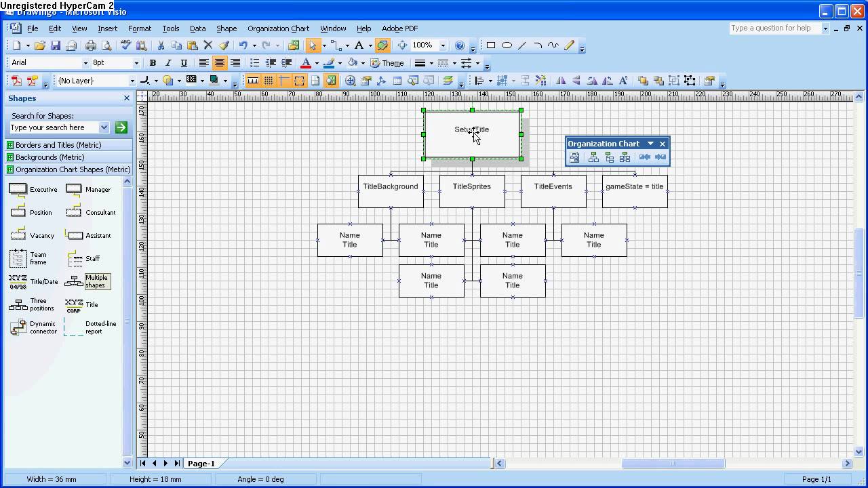Click the Delete X icon
Viewport: 868px width, 488px height.
click(208, 45)
